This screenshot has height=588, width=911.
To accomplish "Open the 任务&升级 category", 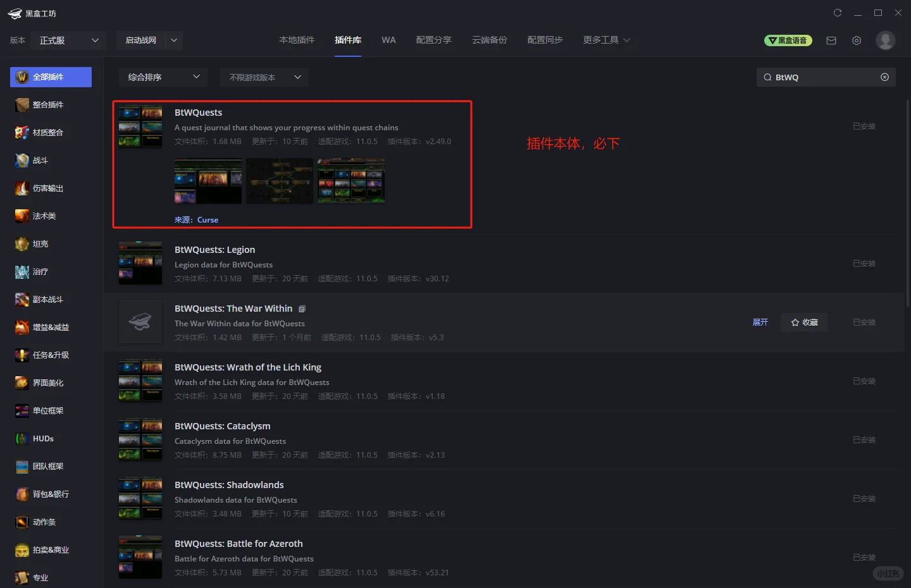I will (51, 355).
